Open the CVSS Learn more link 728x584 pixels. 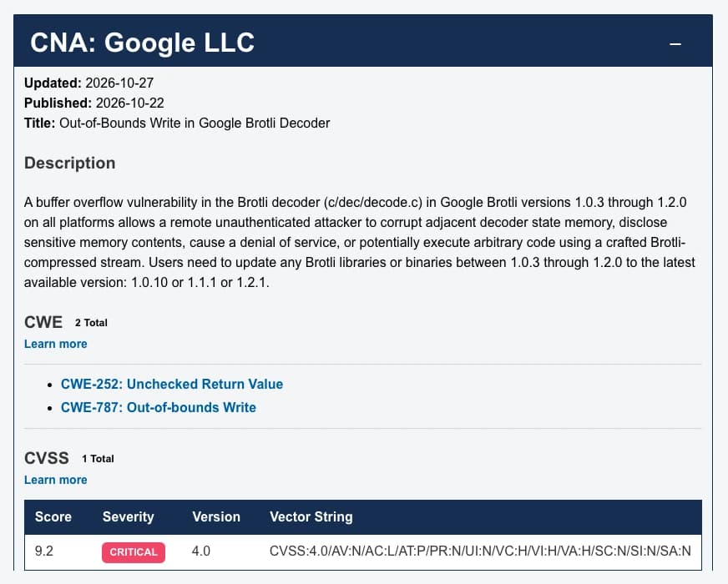click(56, 480)
